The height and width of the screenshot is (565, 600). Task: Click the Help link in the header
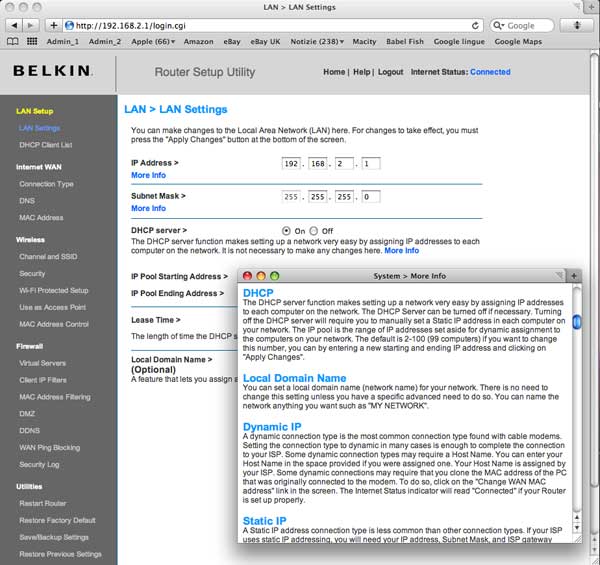tap(362, 72)
